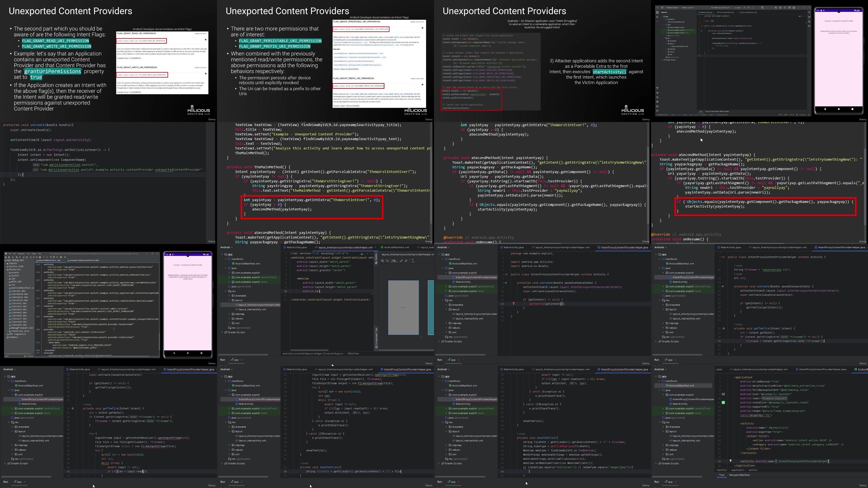This screenshot has width=868, height=488.
Task: Close app run tab in WebView layout frame
Action: (x=242, y=360)
